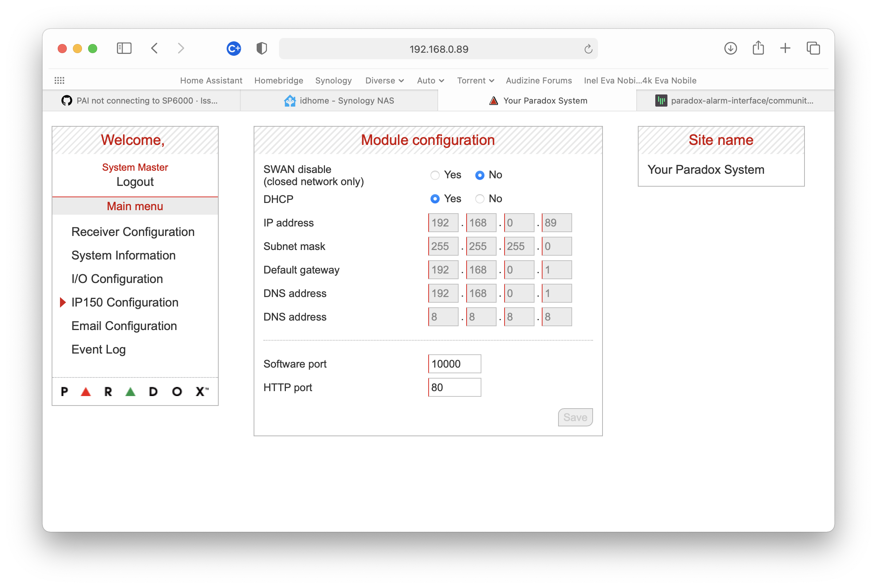
Task: Open the Torrent dropdown menu
Action: 475,80
